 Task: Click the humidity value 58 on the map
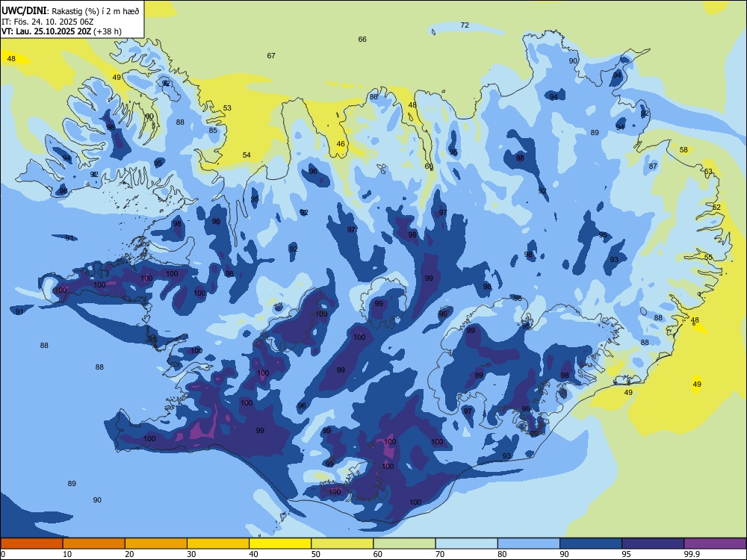684,150
